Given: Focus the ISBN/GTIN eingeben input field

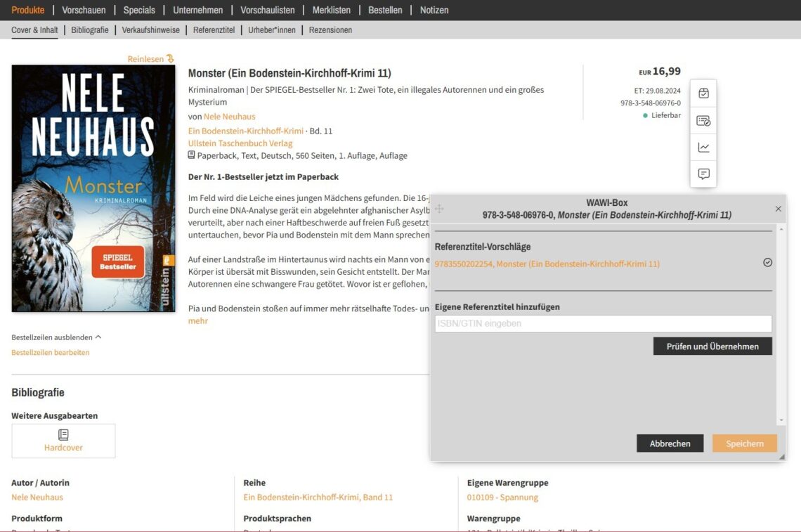Looking at the screenshot, I should pos(603,324).
